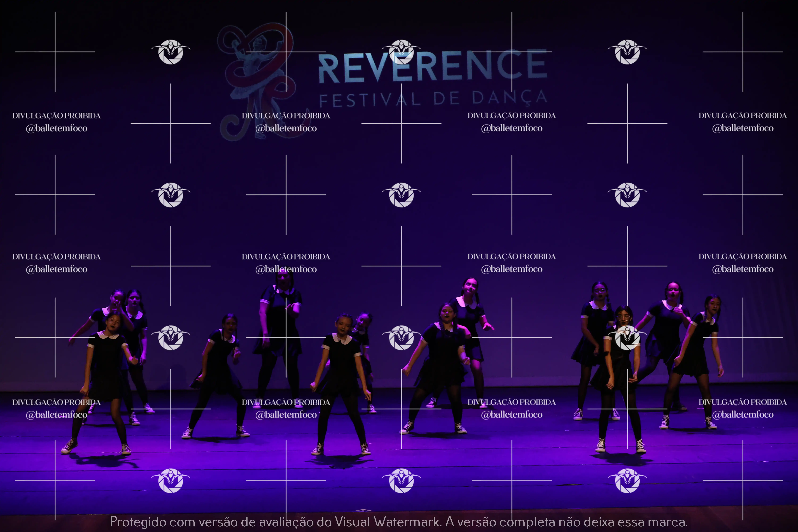Click the camera-shutter watermark logo over REVERENCE text
Viewport: 798px width, 532px height.
click(x=401, y=52)
